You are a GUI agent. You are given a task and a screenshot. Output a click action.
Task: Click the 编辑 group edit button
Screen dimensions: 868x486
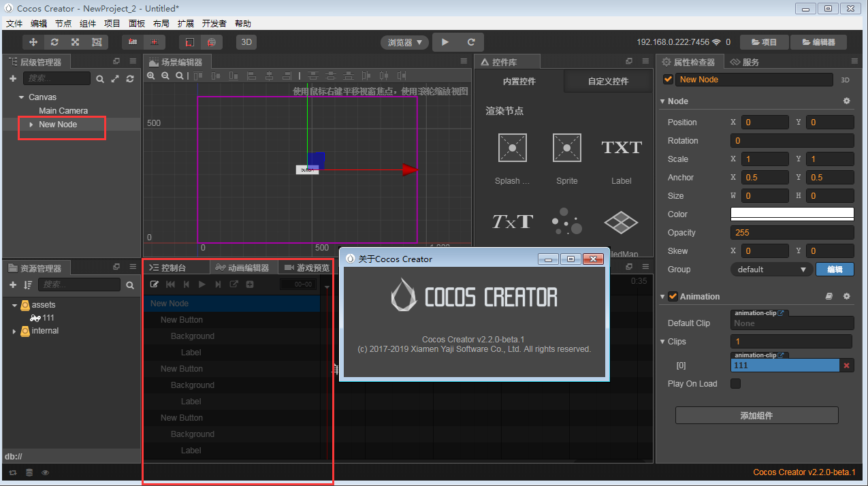(x=835, y=269)
